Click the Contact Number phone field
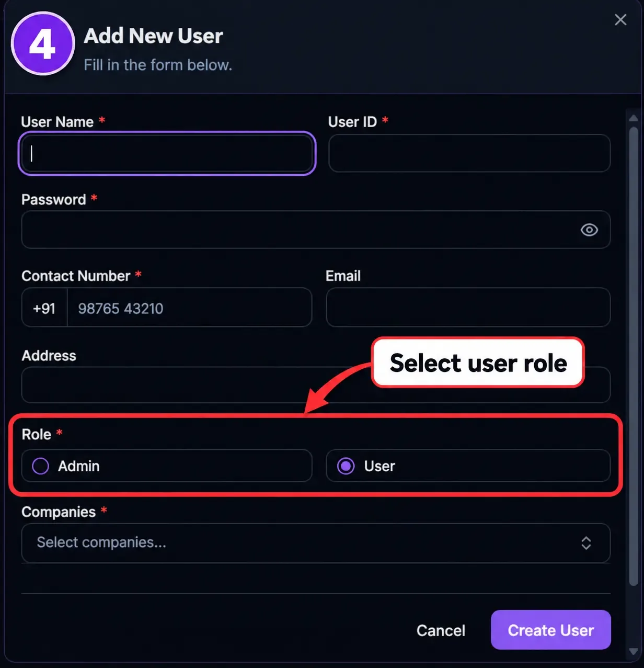The image size is (644, 668). tap(189, 308)
